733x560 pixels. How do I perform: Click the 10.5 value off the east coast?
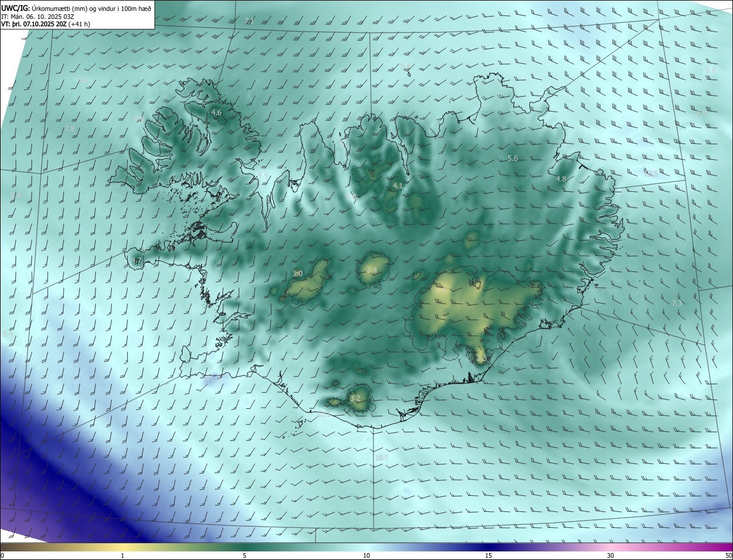651,173
